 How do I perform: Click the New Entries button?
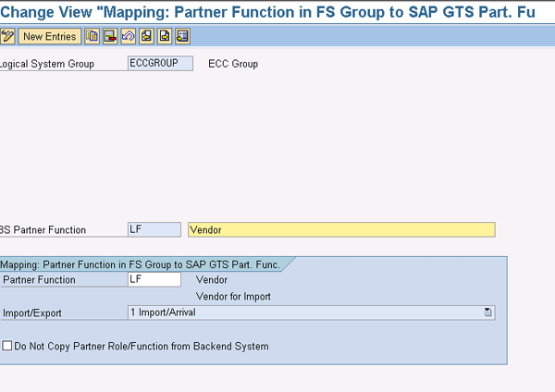50,36
